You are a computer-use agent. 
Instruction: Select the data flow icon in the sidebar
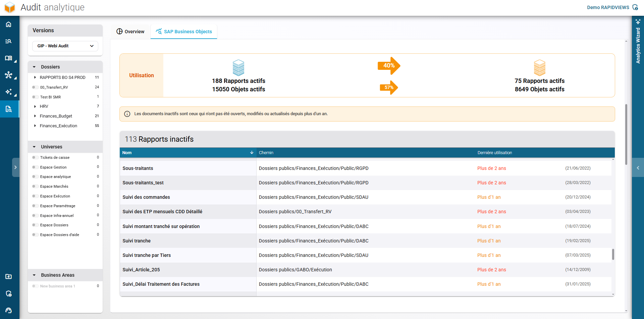[9, 75]
